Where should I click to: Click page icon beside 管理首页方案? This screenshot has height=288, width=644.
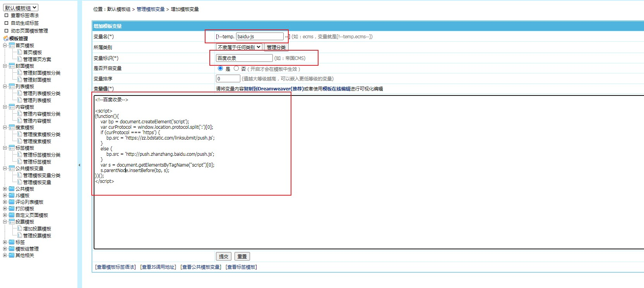(20, 59)
